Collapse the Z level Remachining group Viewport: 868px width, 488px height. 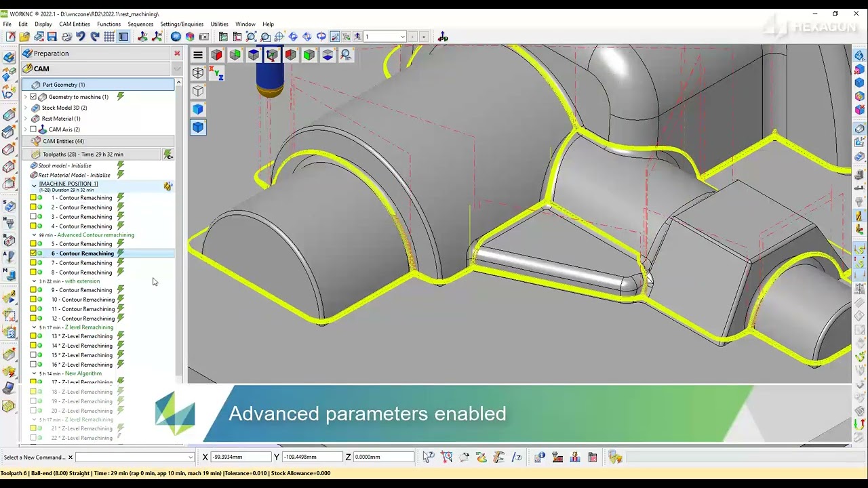(34, 327)
